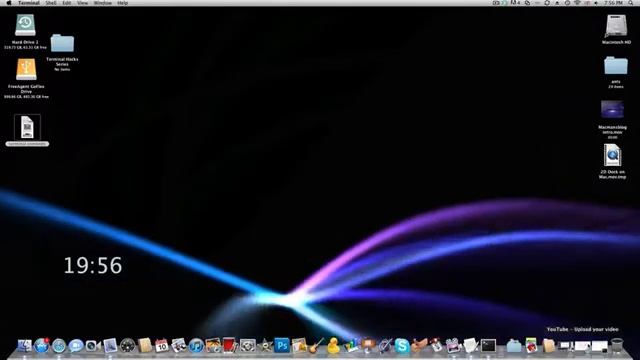
Task: Open Adium duck icon in Dock
Action: (333, 346)
